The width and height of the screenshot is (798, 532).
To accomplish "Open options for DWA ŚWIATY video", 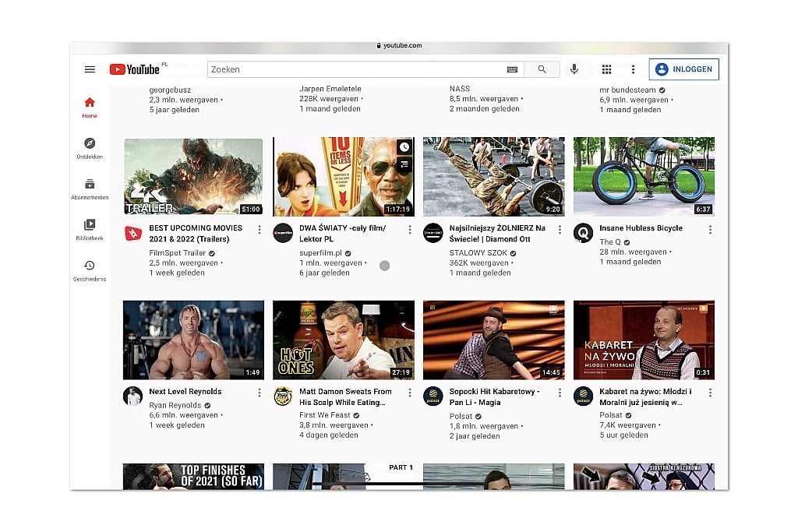I will coord(410,230).
